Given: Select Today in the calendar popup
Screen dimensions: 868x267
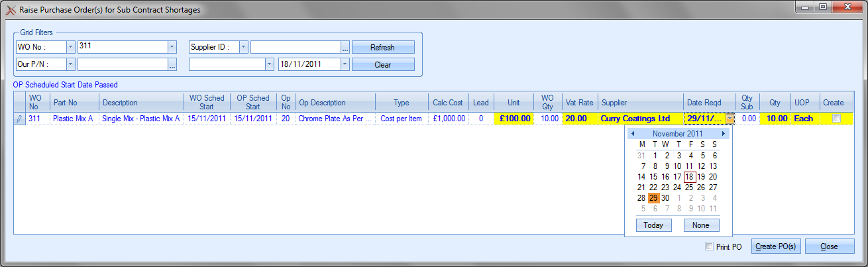Looking at the screenshot, I should pyautogui.click(x=653, y=225).
